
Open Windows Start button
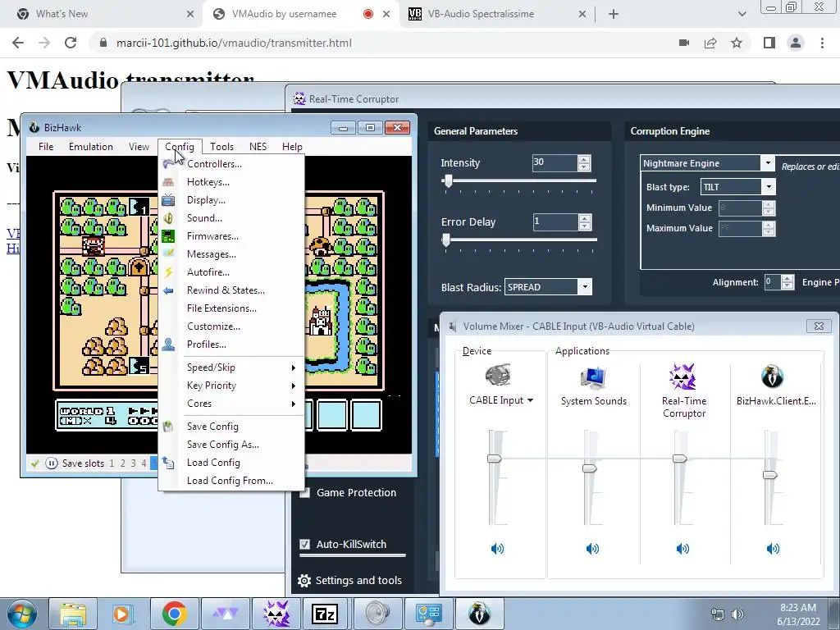point(22,614)
